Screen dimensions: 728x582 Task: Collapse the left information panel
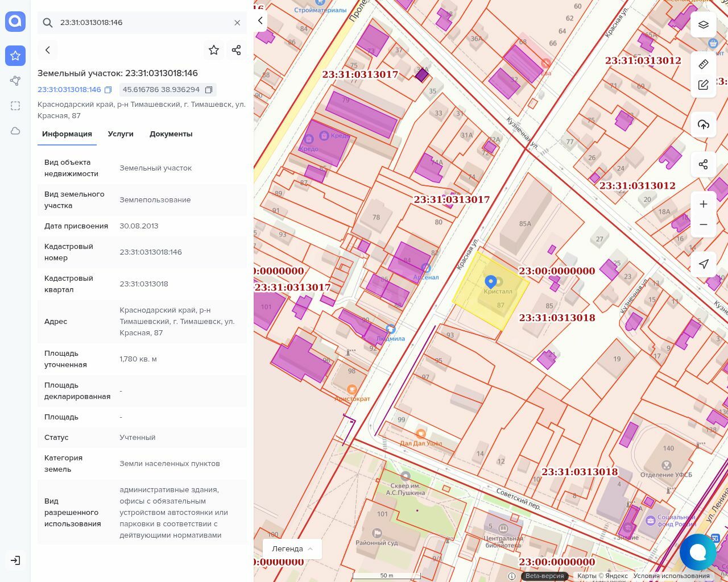[260, 21]
